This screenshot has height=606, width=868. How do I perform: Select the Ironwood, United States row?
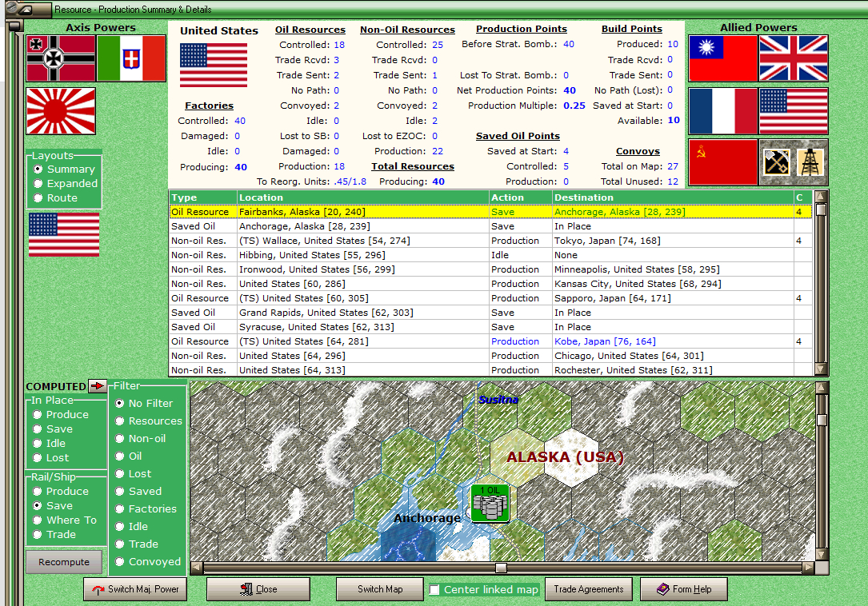click(490, 269)
